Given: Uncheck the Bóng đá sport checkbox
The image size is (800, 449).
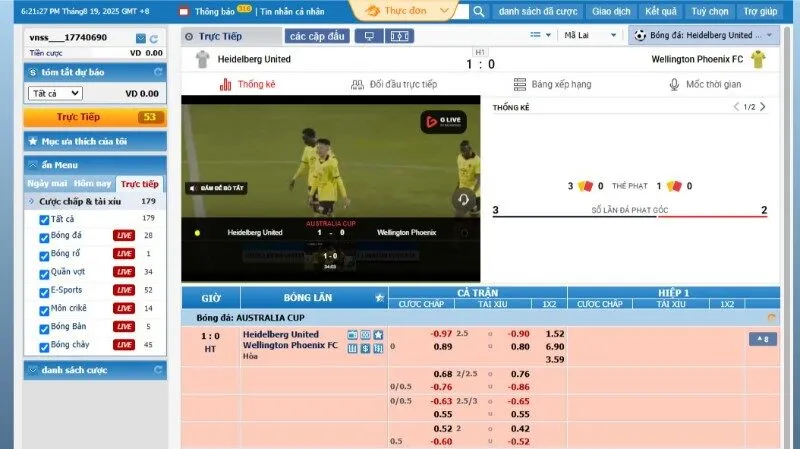Looking at the screenshot, I should tap(43, 235).
